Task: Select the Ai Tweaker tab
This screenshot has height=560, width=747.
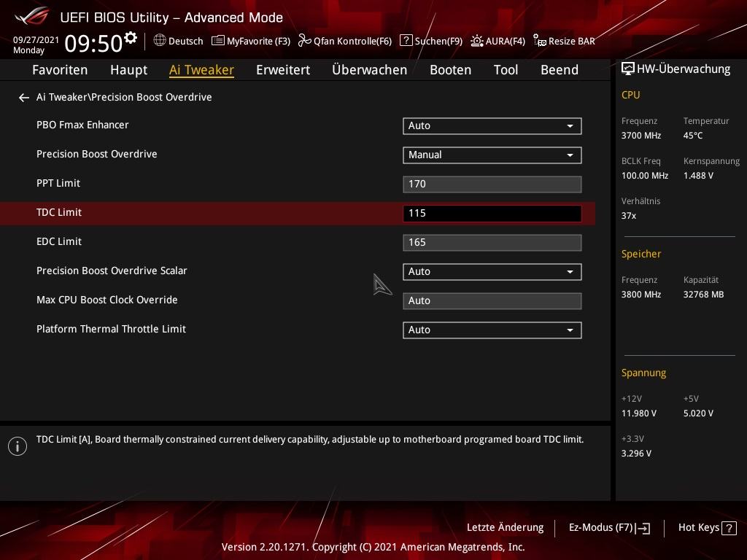Action: [201, 70]
